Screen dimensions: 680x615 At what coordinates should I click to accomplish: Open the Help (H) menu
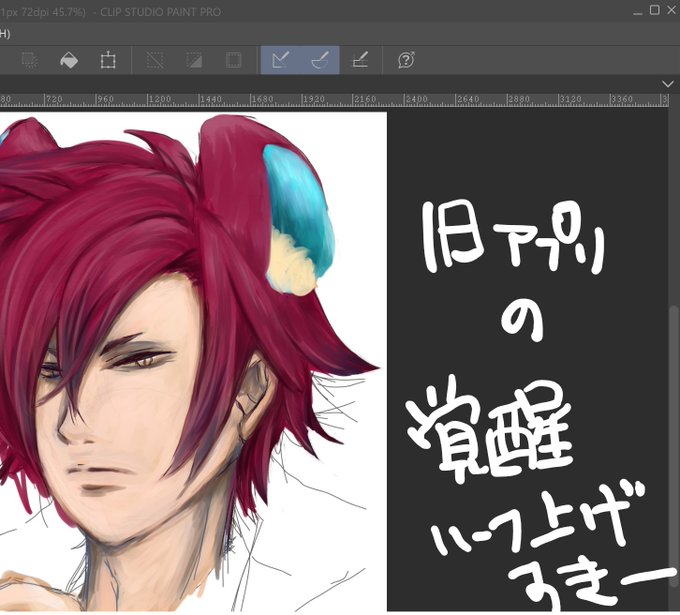coord(4,34)
